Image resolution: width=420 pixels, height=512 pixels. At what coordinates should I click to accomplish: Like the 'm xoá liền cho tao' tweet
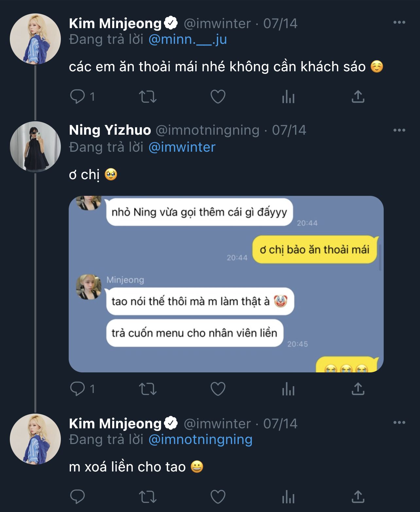coord(218,497)
